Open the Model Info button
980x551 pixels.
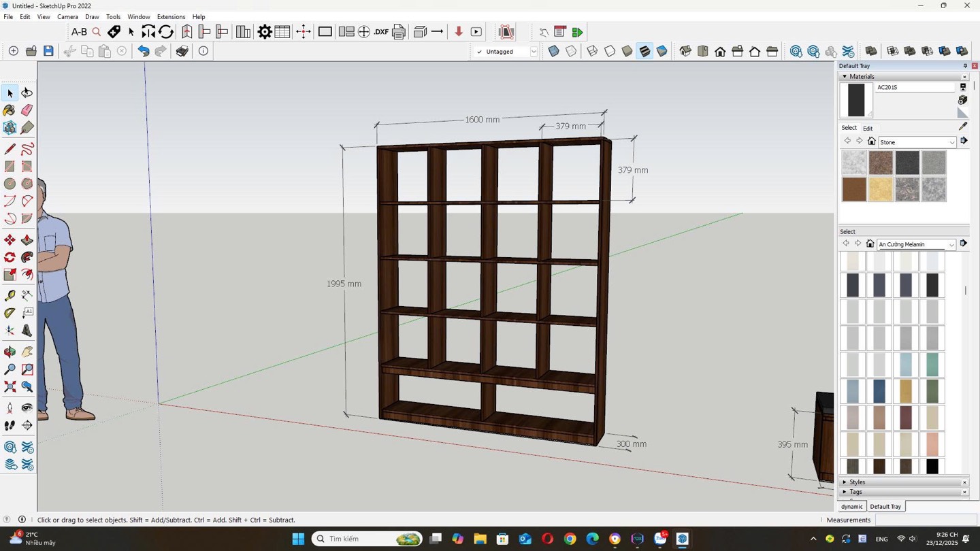203,51
